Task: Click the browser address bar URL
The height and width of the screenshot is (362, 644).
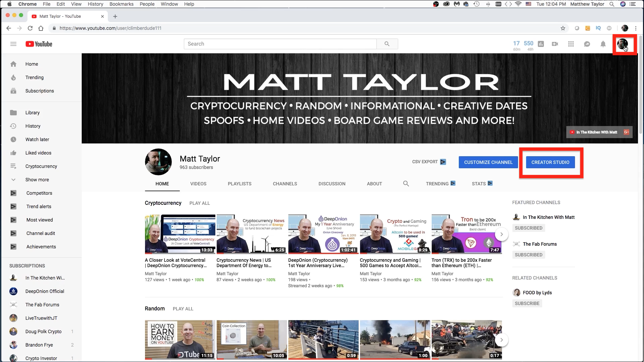Action: (x=110, y=28)
